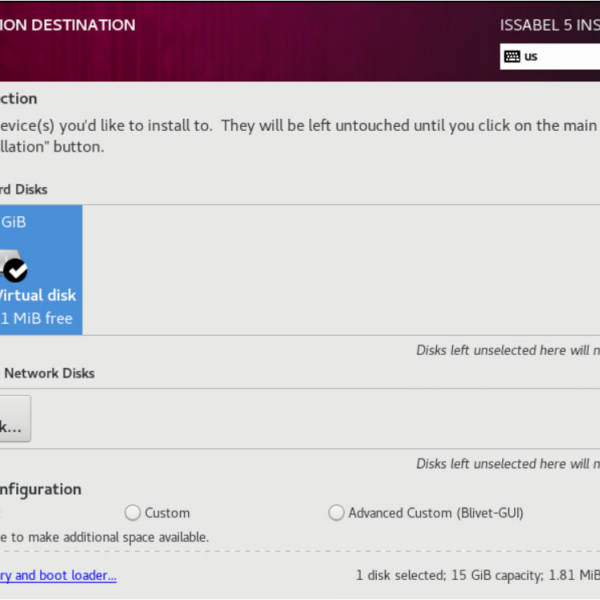Click the "Disks left unselected" note below Network Disks
Viewport: 600px width, 600px height.
point(507,464)
